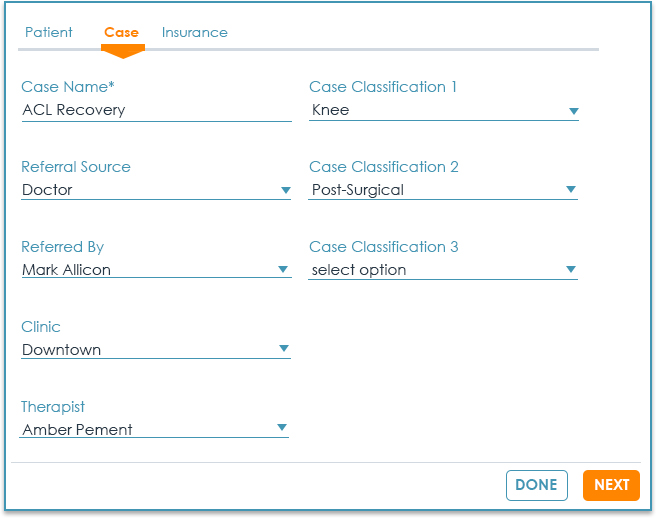656x518 pixels.
Task: Click the Referral Source dropdown arrow
Action: pyautogui.click(x=285, y=190)
